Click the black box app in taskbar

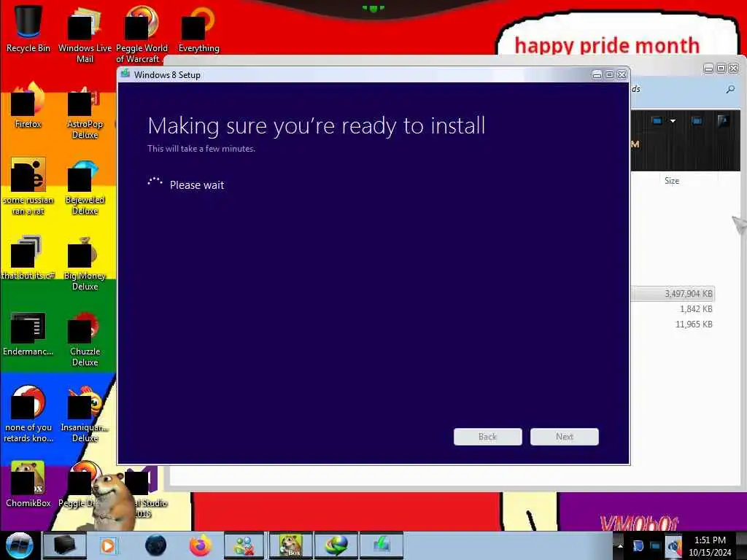[x=64, y=545]
